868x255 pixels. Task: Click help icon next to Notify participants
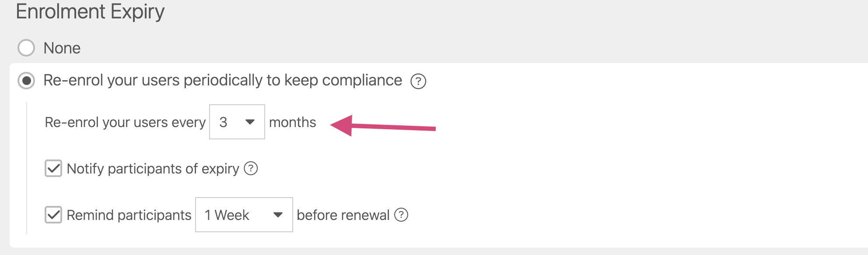(x=251, y=168)
